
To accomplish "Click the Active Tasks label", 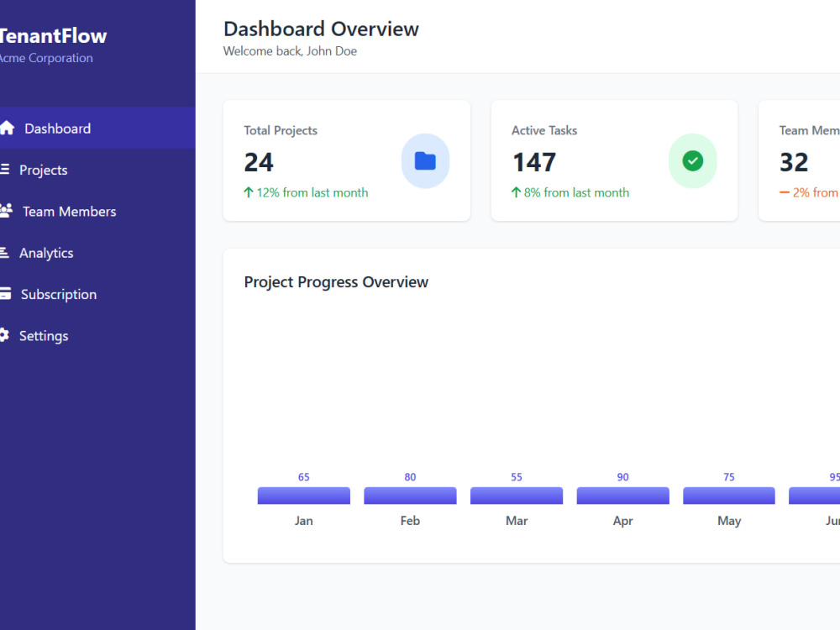I will click(544, 130).
